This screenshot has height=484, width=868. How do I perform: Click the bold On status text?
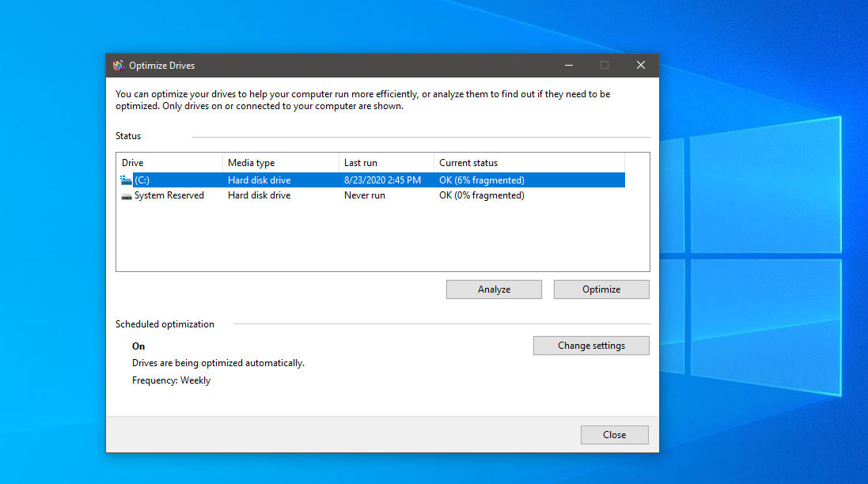pos(138,346)
